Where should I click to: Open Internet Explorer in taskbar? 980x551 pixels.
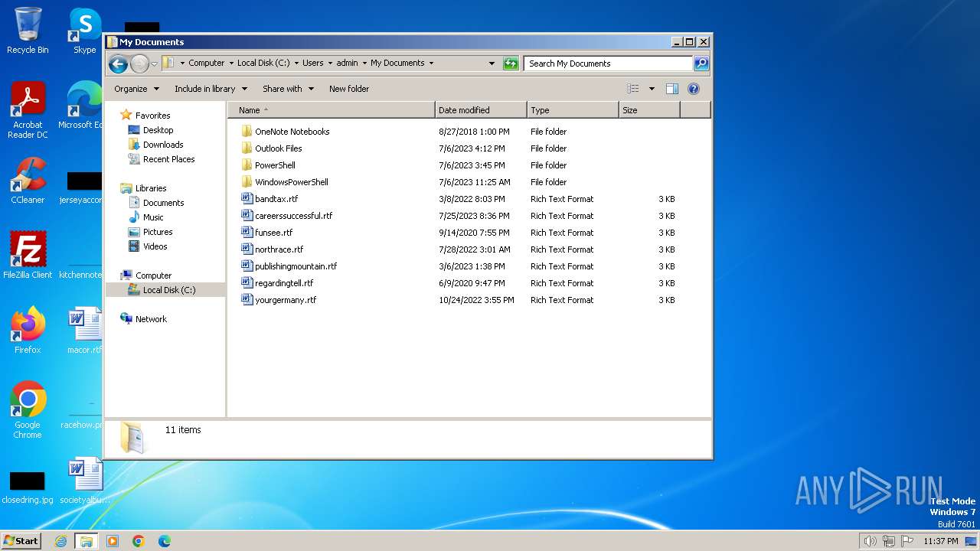click(60, 541)
